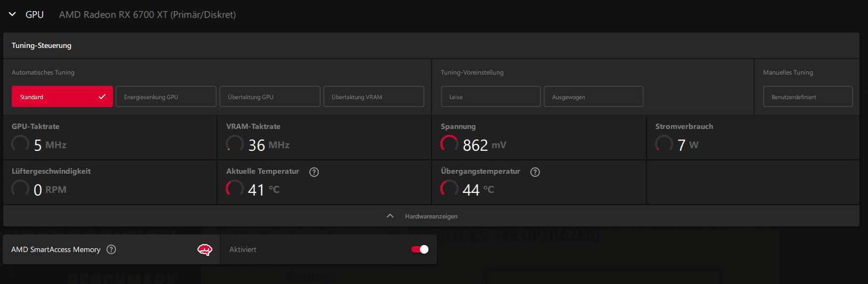Click the AMD SmartAccess Memory label

pos(56,249)
